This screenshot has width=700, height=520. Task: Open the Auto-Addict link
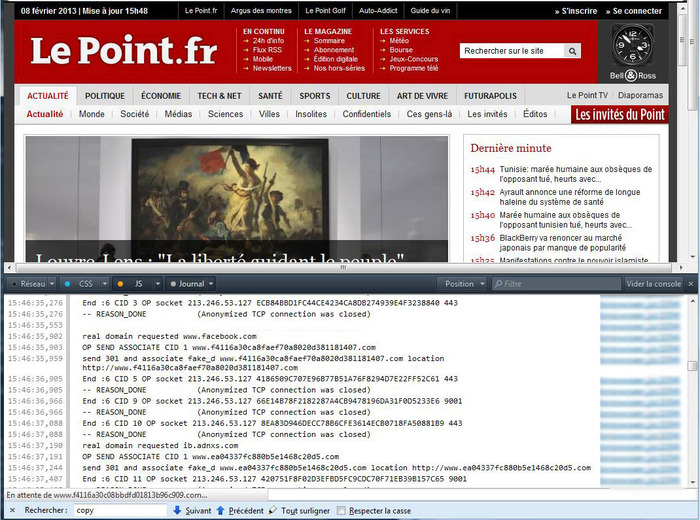378,11
